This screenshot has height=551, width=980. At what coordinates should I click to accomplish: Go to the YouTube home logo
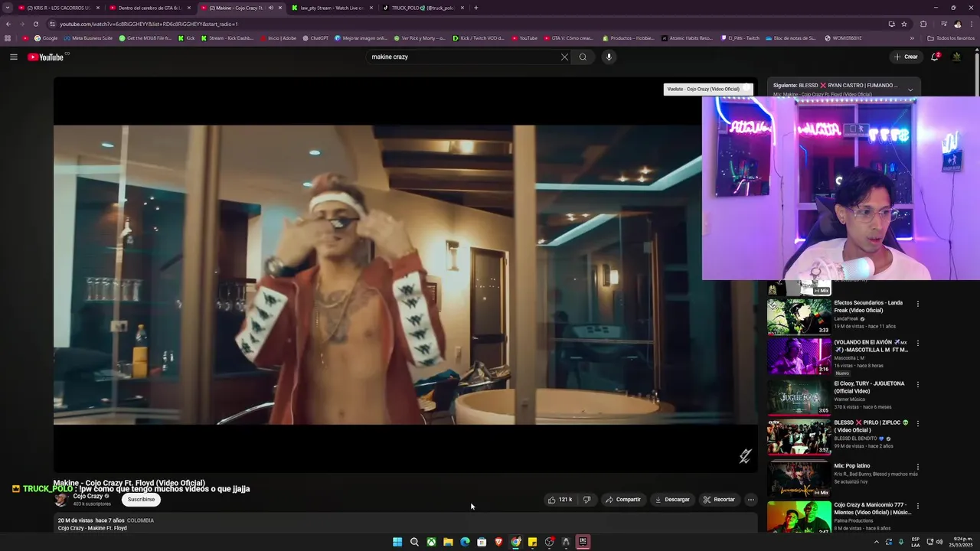click(47, 57)
